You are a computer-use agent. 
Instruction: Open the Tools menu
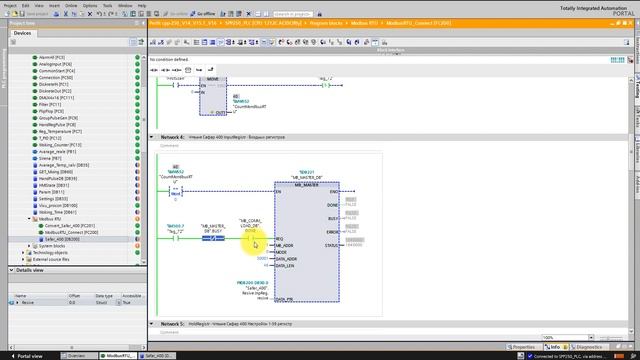[x=107, y=6]
